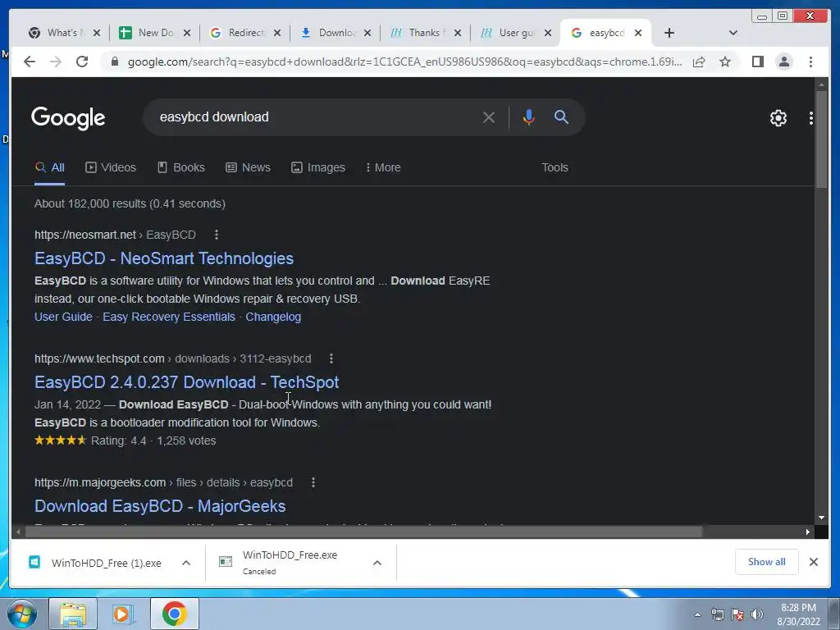Screen dimensions: 840x630
Task: Clear the Google search box text
Action: (x=489, y=116)
